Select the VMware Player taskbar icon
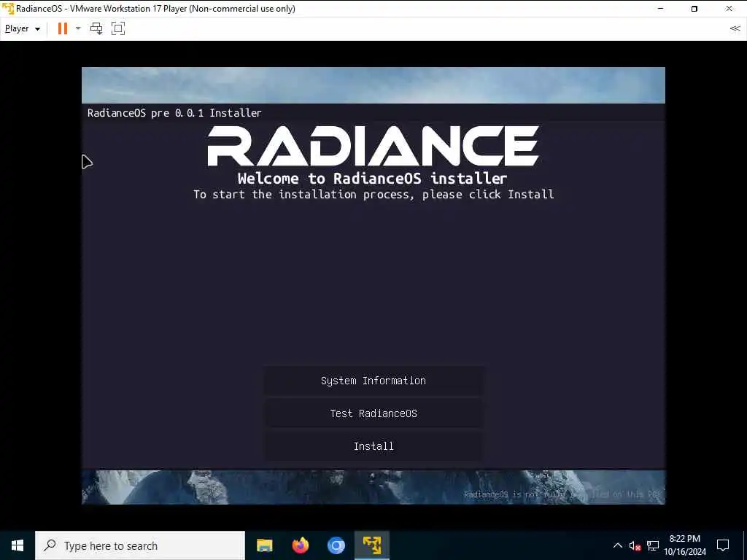Screen dimensions: 747x560 tap(371, 545)
